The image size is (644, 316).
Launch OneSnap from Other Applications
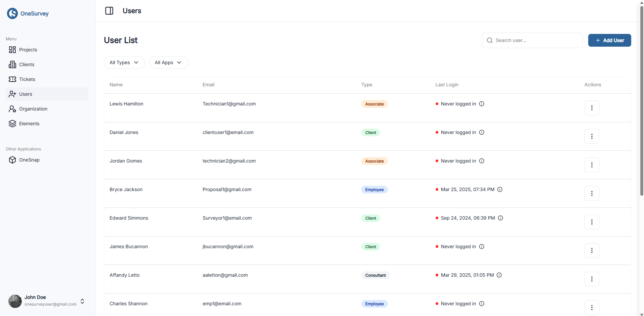pyautogui.click(x=29, y=160)
